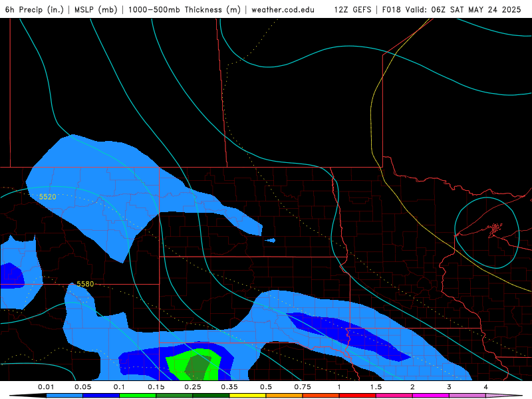Click the '0.01' legend value
Image resolution: width=532 pixels, height=399 pixels.
coord(46,387)
